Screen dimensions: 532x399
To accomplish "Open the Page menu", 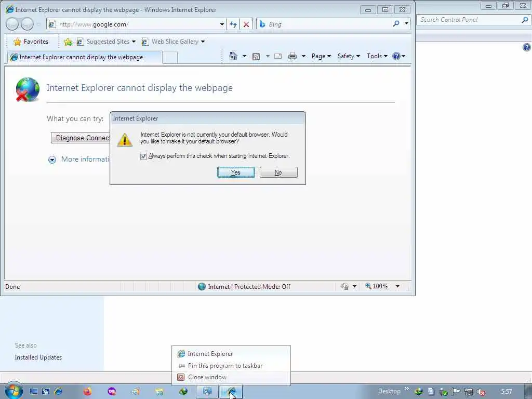I will tap(321, 56).
